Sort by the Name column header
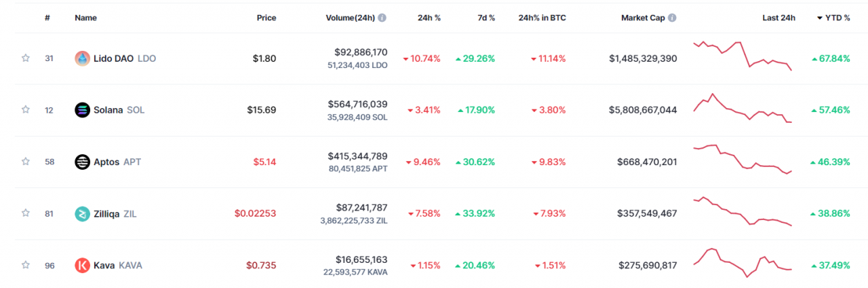 tap(85, 18)
